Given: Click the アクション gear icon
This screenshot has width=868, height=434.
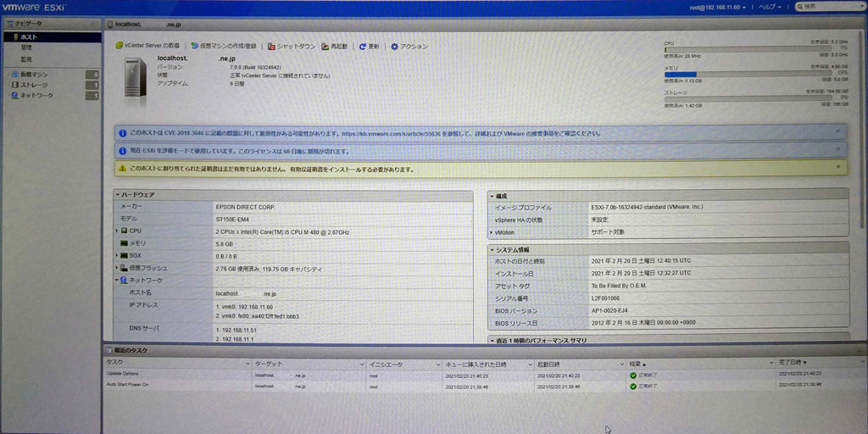Looking at the screenshot, I should pos(395,47).
